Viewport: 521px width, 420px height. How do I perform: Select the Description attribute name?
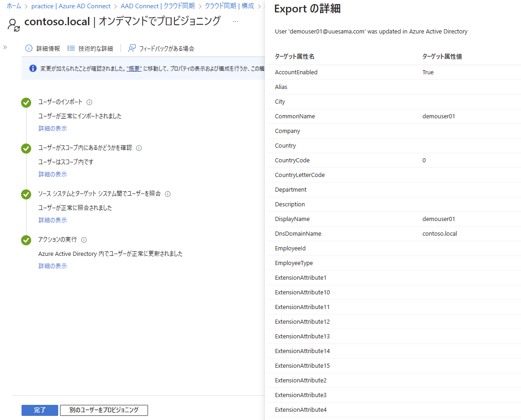point(290,204)
